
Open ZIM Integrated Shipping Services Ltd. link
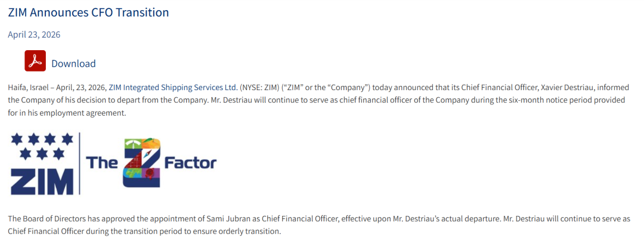pyautogui.click(x=173, y=87)
